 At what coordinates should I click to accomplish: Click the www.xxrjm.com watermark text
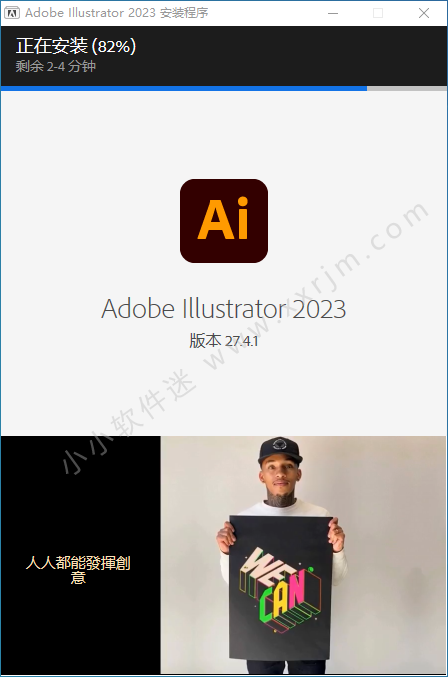[317, 285]
